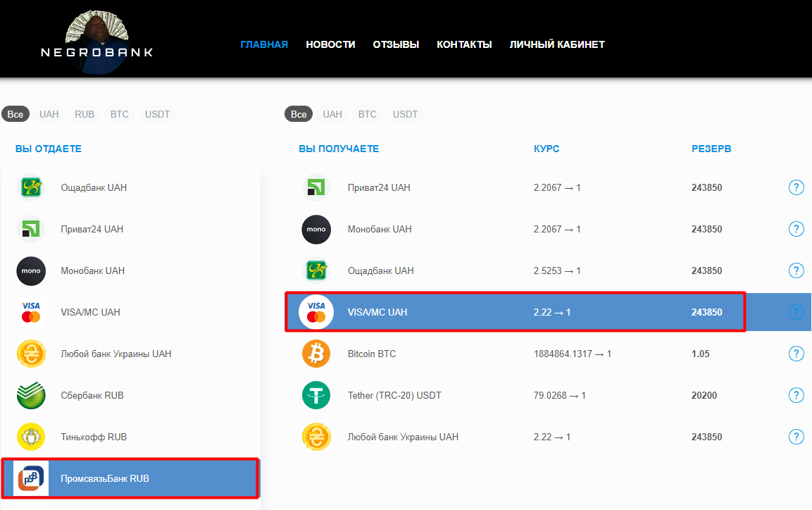Click the hryvnia icon in the Любой банк Украины receive row

(x=316, y=437)
